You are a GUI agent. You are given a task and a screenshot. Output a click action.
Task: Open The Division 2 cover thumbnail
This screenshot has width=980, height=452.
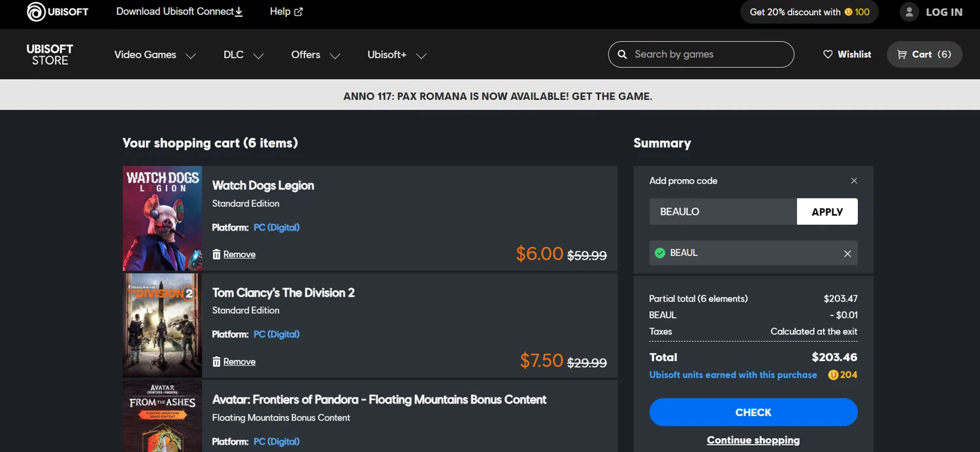pos(162,325)
